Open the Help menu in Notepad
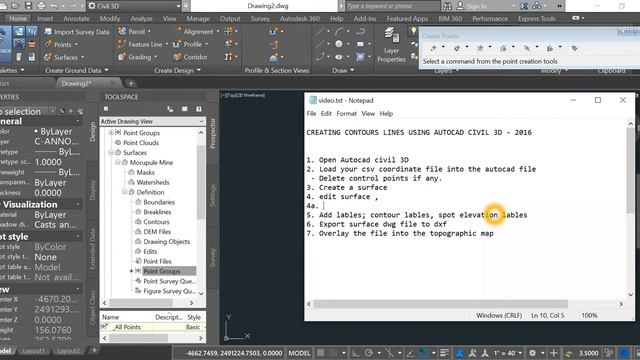Viewport: 640px width, 360px height. [386, 113]
